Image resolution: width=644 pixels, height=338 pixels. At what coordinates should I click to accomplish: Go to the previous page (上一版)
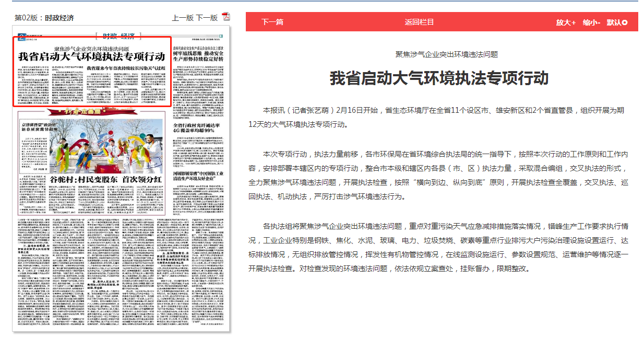pyautogui.click(x=183, y=18)
